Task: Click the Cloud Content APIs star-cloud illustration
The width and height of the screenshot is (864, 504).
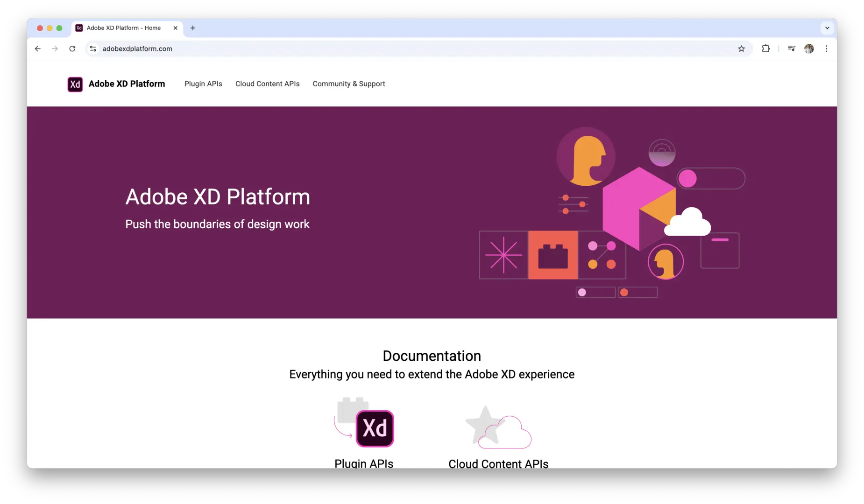Action: [498, 427]
